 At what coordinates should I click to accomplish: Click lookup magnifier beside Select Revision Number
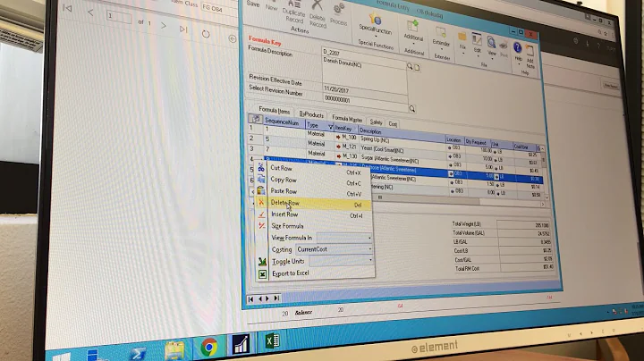412,109
